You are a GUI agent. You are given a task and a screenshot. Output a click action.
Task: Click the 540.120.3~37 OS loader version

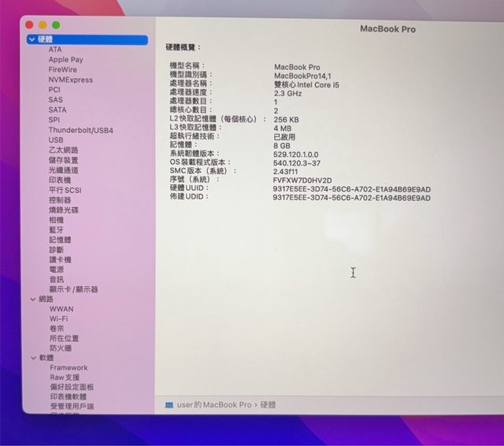pos(297,163)
